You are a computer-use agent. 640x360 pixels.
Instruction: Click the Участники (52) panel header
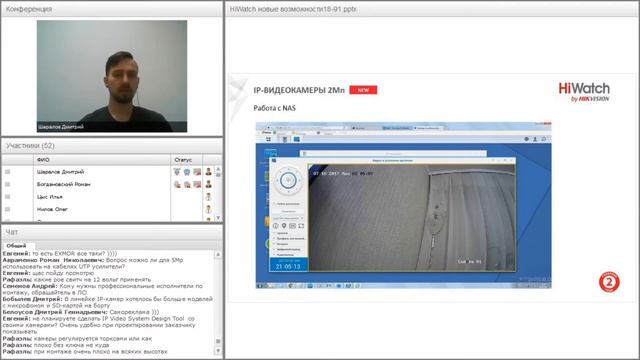pos(112,146)
